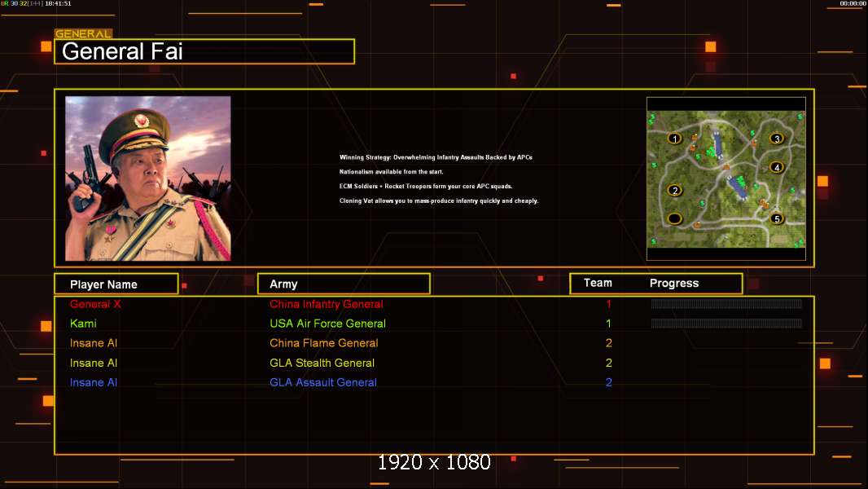Screen dimensions: 868x489
Task: Select the orange Insane AI player name
Action: pos(94,343)
